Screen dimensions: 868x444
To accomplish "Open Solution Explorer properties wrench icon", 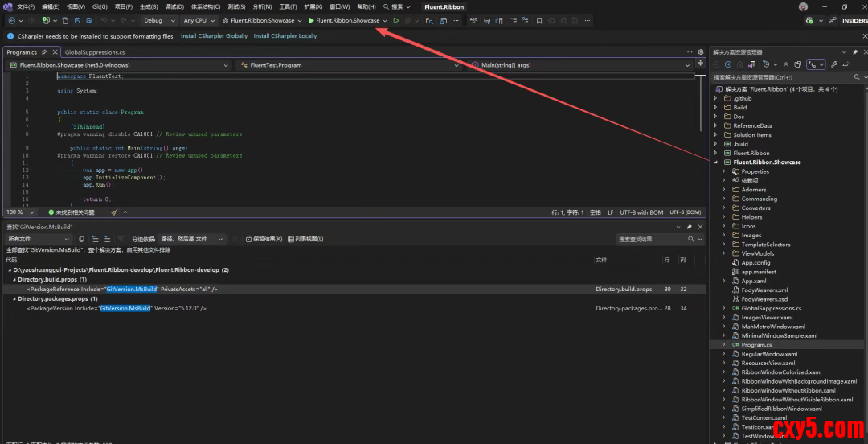I will [835, 64].
